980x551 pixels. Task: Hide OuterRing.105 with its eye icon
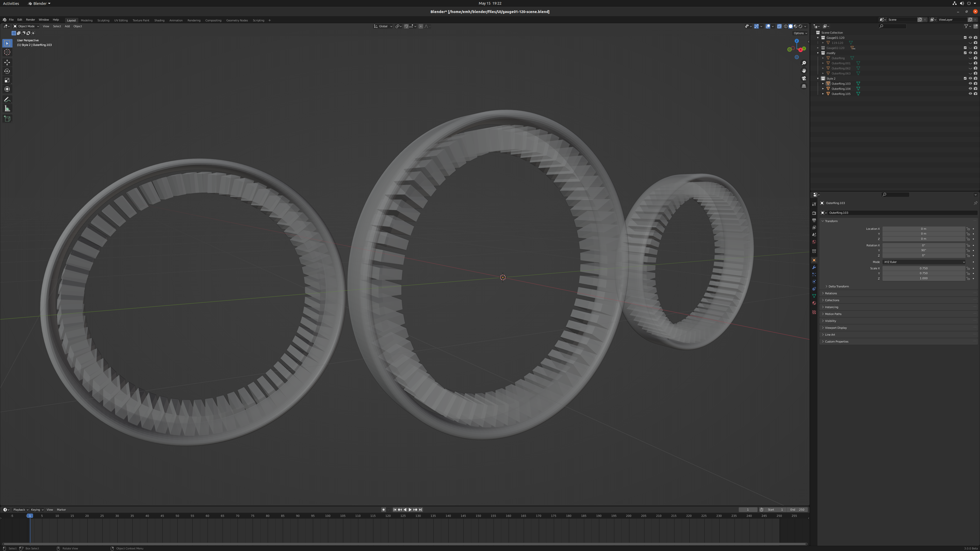[x=971, y=94]
